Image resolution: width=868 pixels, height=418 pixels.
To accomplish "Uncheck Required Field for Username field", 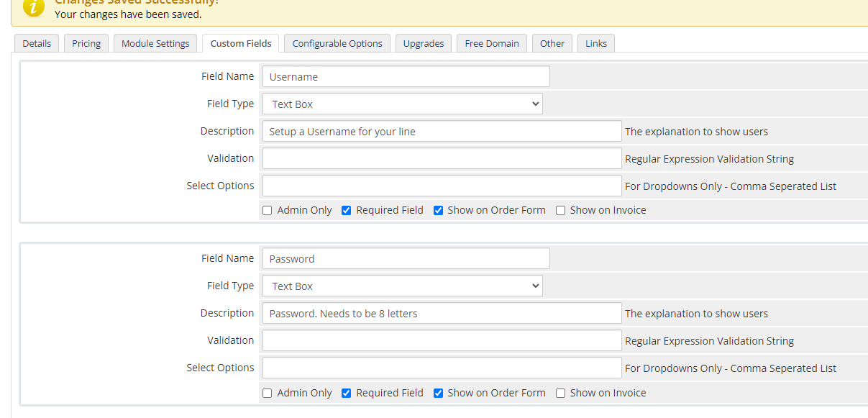I will click(x=346, y=211).
